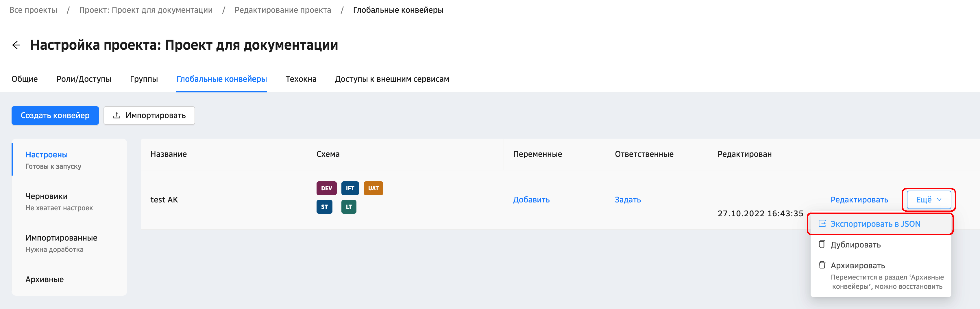980x309 pixels.
Task: Choose Дублировать from the dropdown menu
Action: click(855, 245)
